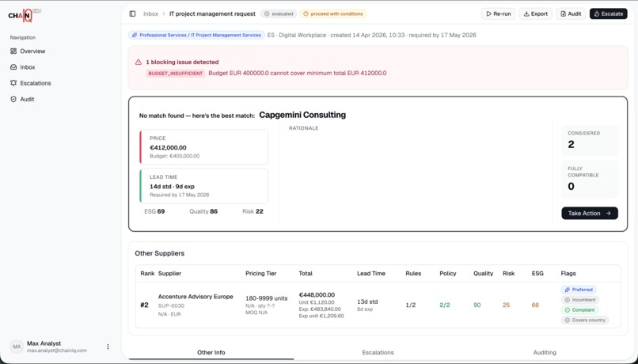Click the Rules value 1/2
Viewport: 638px width, 364px height.
pyautogui.click(x=411, y=305)
